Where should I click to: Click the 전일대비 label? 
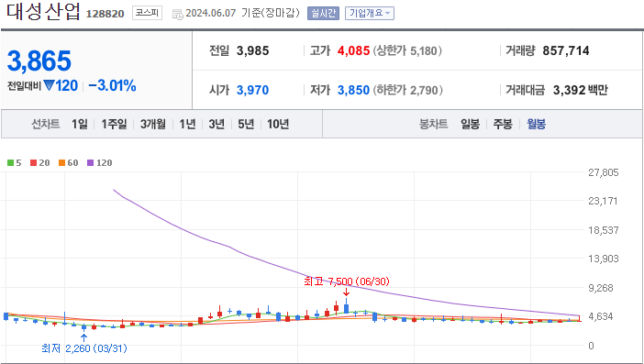tap(24, 86)
